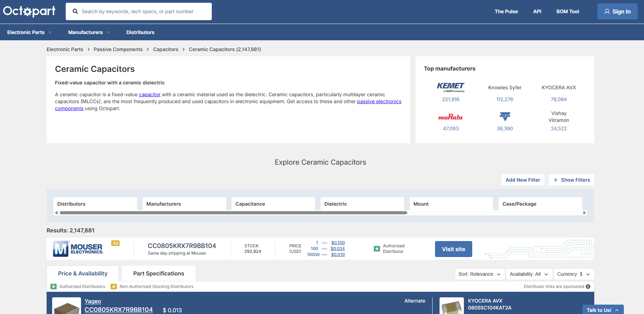
Task: Click the filter scrollbar right arrow
Action: click(585, 213)
